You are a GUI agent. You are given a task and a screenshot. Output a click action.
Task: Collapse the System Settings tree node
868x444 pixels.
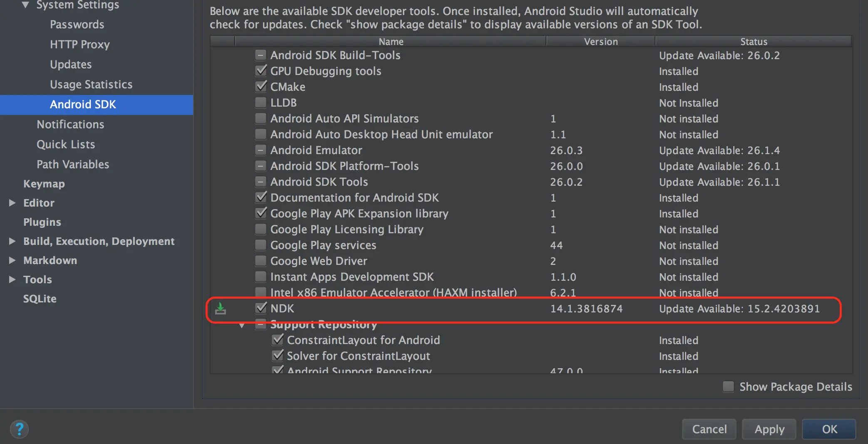pos(25,5)
